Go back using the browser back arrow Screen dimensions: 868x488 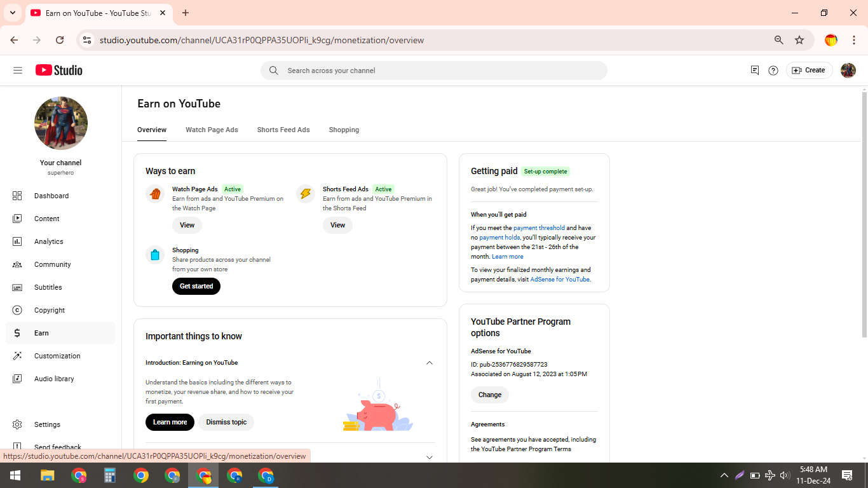pos(14,40)
